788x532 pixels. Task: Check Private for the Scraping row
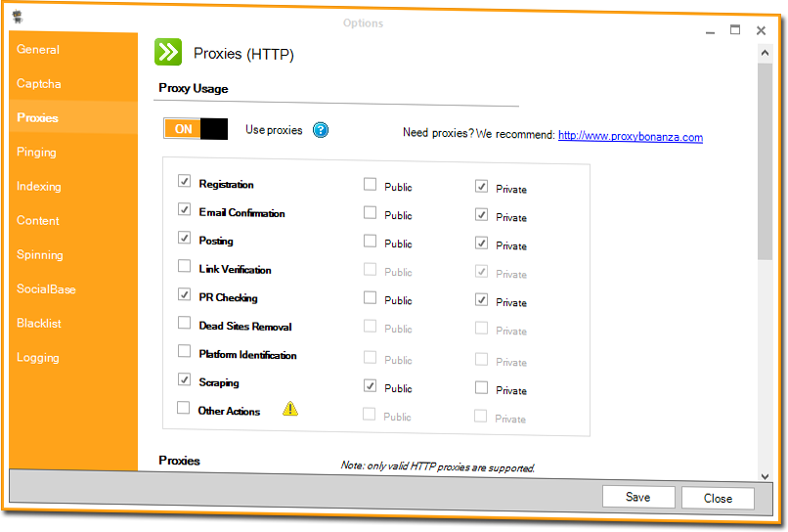click(x=481, y=387)
